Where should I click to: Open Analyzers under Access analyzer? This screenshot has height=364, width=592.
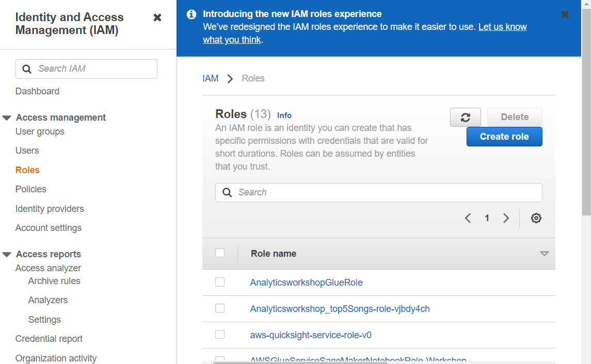pyautogui.click(x=48, y=300)
